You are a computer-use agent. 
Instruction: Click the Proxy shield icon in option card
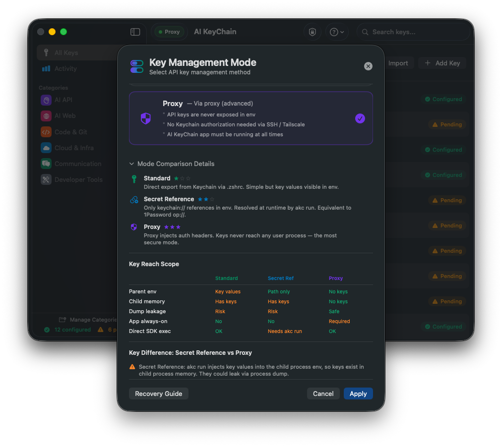(x=146, y=118)
